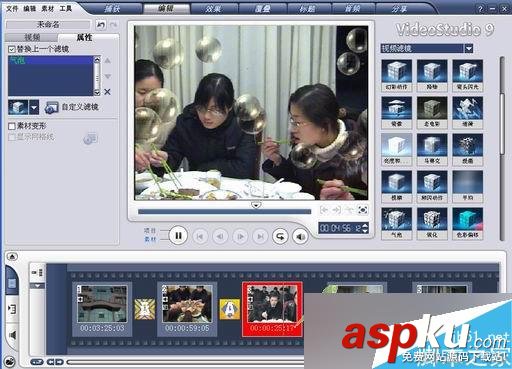
Task: Enlarge the preview window icon
Action: pos(362,210)
